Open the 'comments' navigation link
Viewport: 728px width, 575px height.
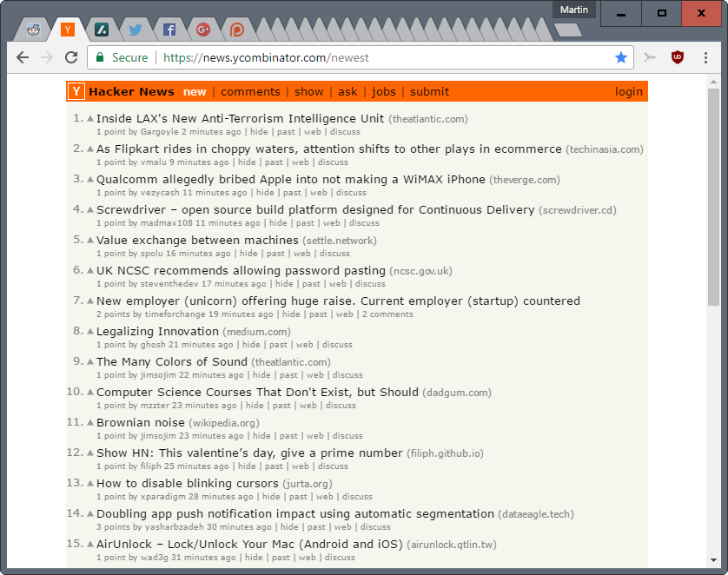tap(250, 92)
